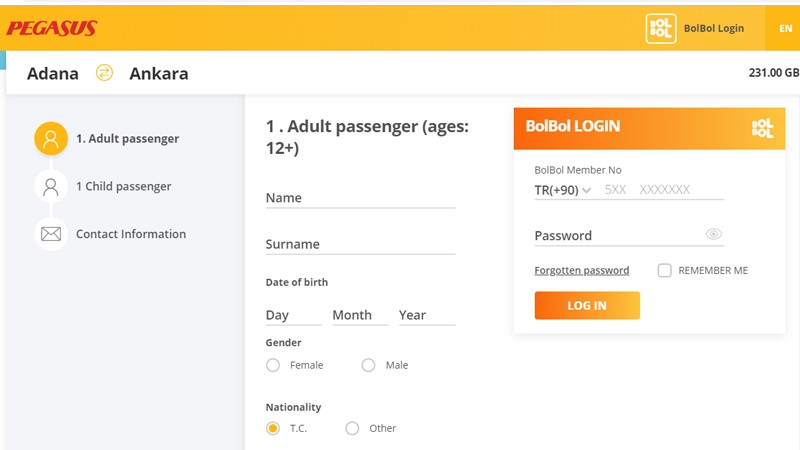Show password with the eye icon

[713, 234]
